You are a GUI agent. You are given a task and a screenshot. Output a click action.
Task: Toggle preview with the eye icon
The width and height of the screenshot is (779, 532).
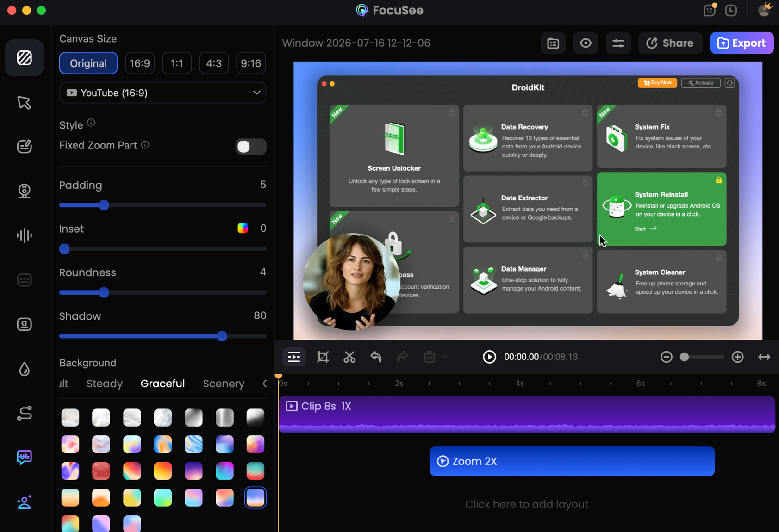pos(586,43)
